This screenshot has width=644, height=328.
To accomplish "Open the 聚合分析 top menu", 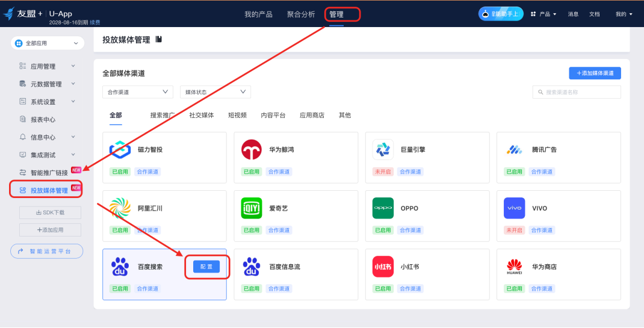I will tap(301, 14).
